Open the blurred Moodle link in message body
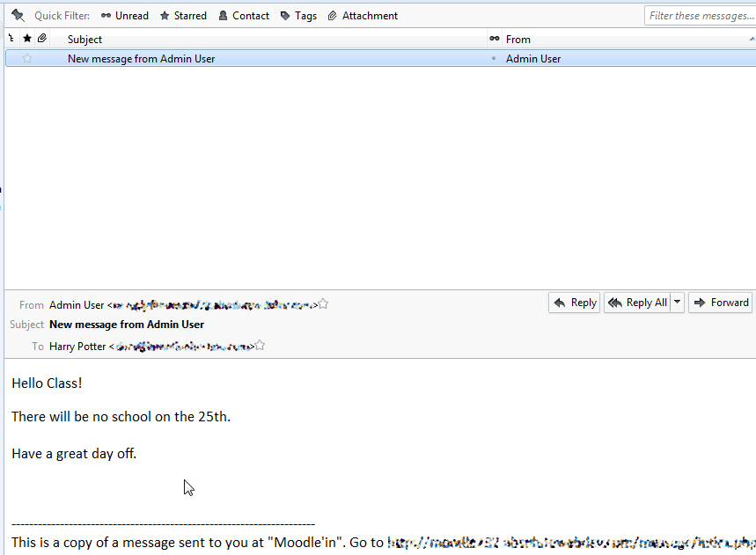This screenshot has width=756, height=555. [571, 543]
